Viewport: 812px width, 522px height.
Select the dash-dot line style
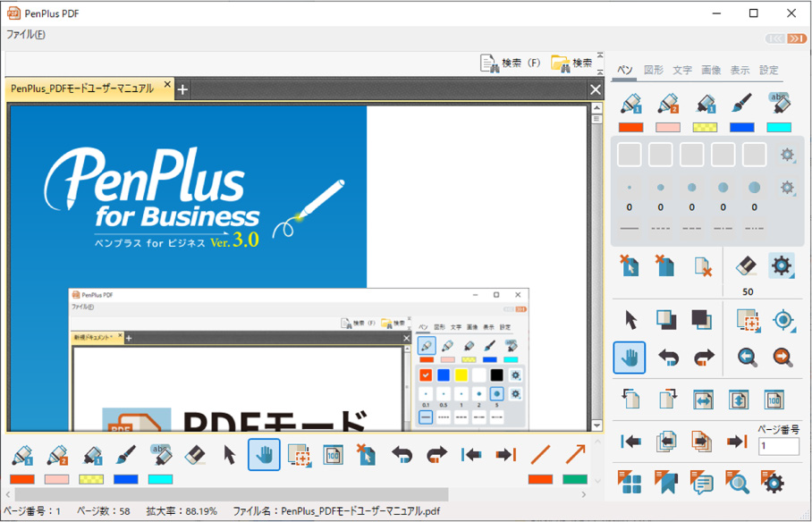723,228
